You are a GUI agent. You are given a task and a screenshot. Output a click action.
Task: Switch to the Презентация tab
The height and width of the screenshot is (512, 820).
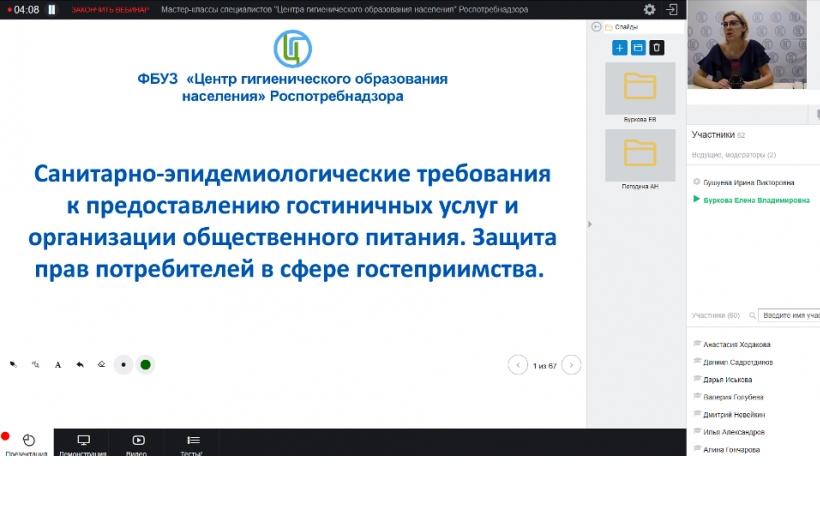click(27, 443)
